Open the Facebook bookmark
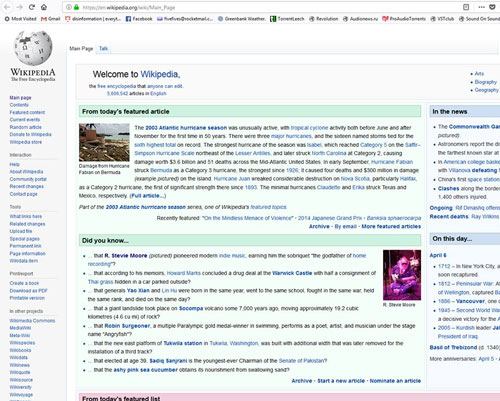Image resolution: width=500 pixels, height=401 pixels. click(x=139, y=19)
